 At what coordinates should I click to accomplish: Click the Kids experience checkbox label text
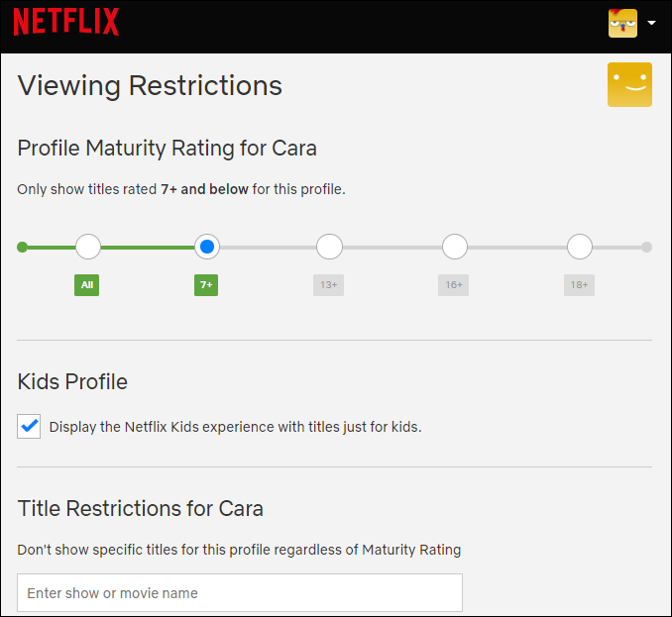(235, 427)
